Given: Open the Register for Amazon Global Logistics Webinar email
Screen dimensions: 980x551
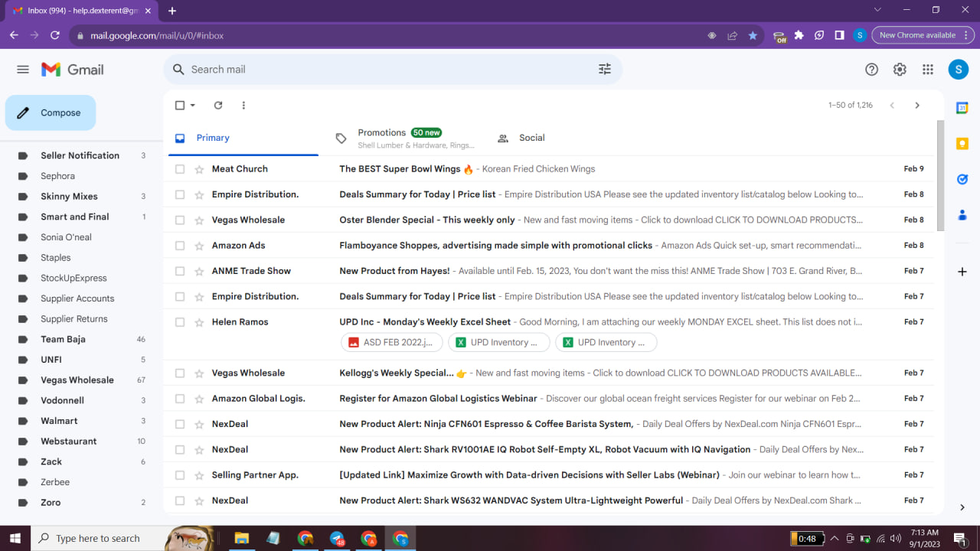Looking at the screenshot, I should click(x=548, y=399).
